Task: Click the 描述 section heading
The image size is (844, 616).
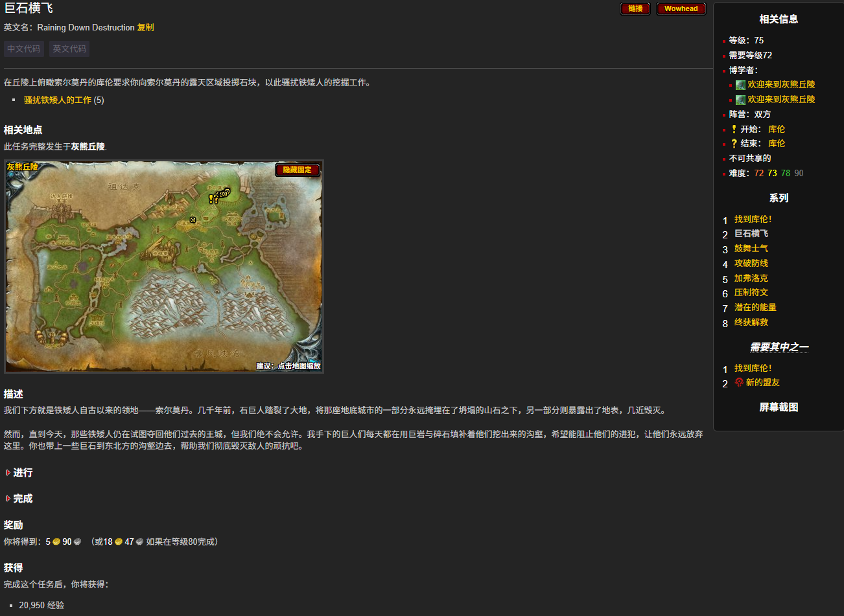Action: coord(13,394)
